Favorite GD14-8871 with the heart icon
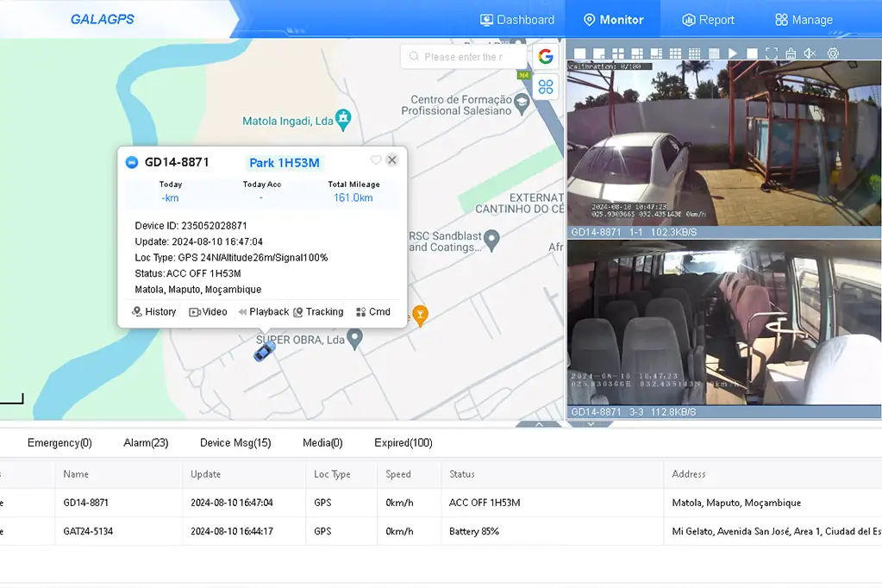882x588 pixels. (x=376, y=160)
